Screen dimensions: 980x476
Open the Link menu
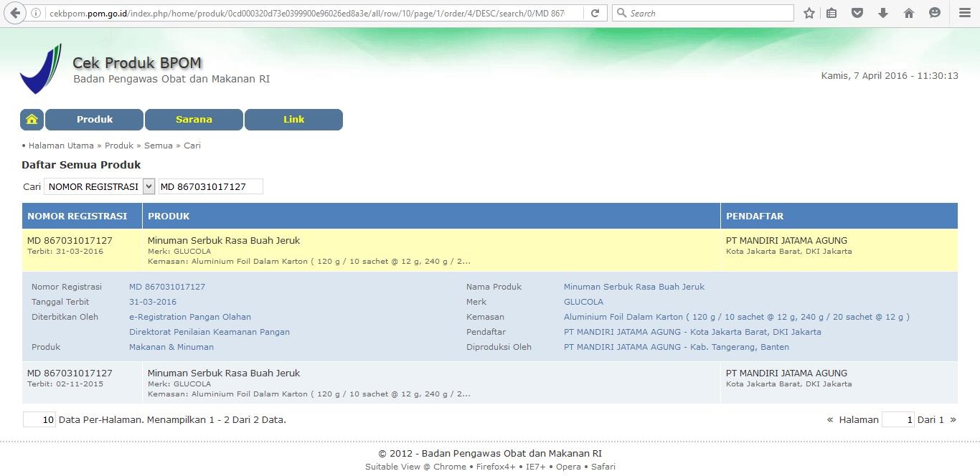click(x=293, y=120)
